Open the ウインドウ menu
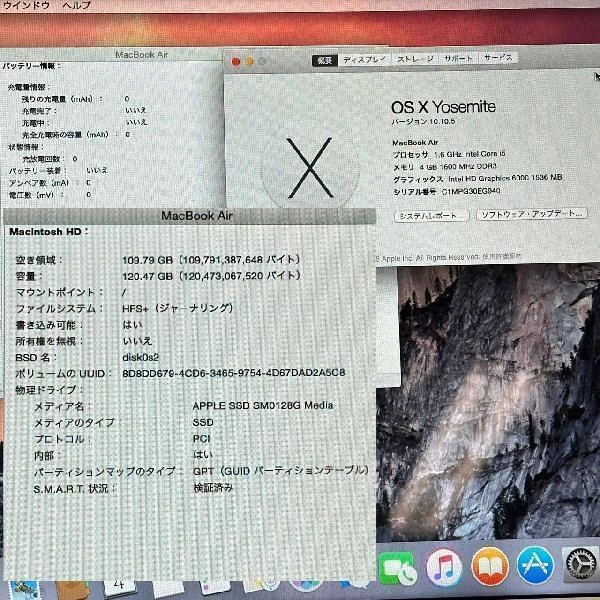This screenshot has width=600, height=600. click(x=26, y=5)
